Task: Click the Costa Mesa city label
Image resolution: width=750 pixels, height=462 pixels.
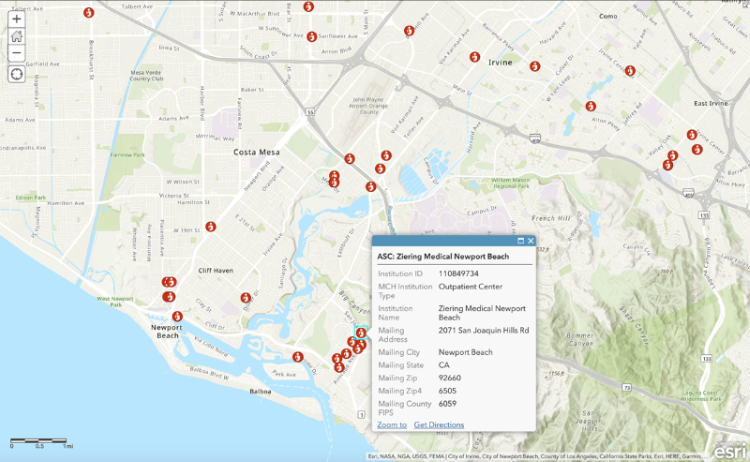Action: tap(256, 152)
